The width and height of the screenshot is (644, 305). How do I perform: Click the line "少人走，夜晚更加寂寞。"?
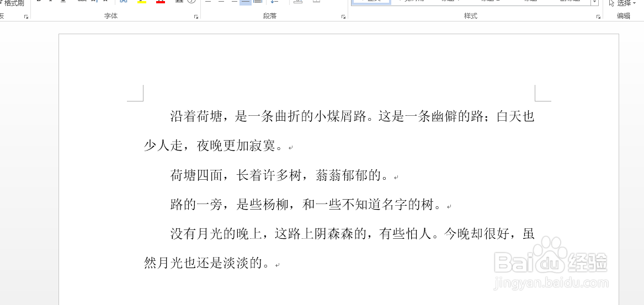[214, 146]
